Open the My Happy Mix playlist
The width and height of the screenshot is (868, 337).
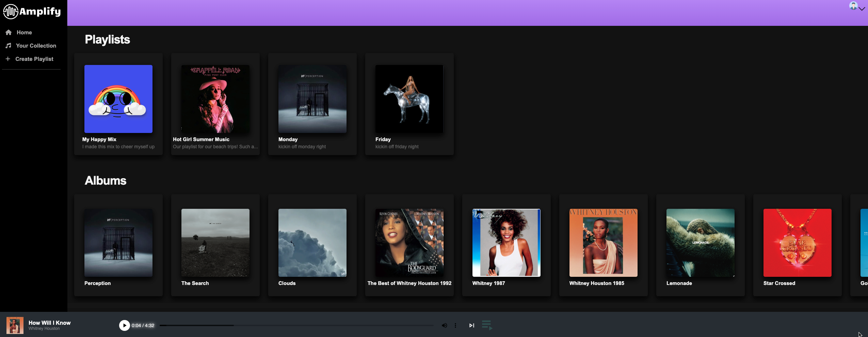pyautogui.click(x=118, y=99)
